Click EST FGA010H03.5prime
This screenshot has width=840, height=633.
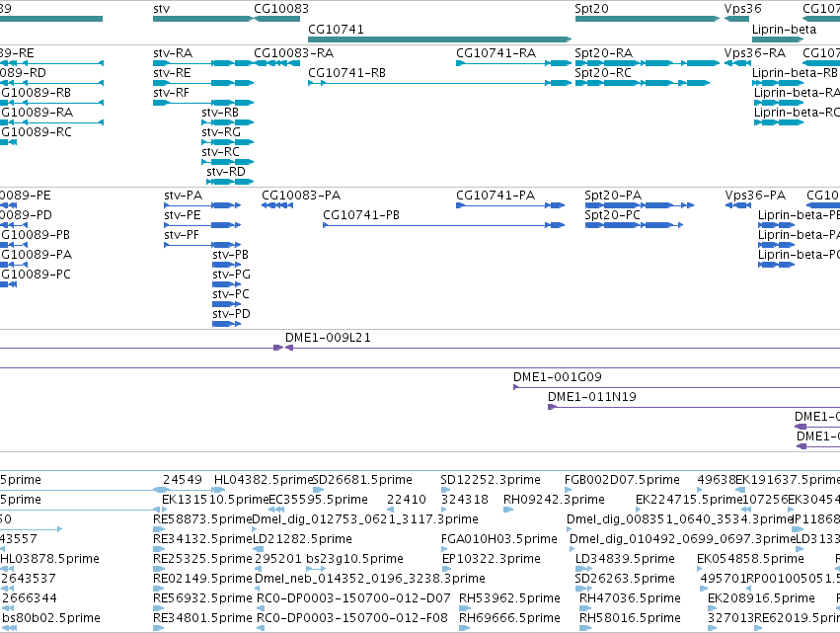[x=499, y=539]
